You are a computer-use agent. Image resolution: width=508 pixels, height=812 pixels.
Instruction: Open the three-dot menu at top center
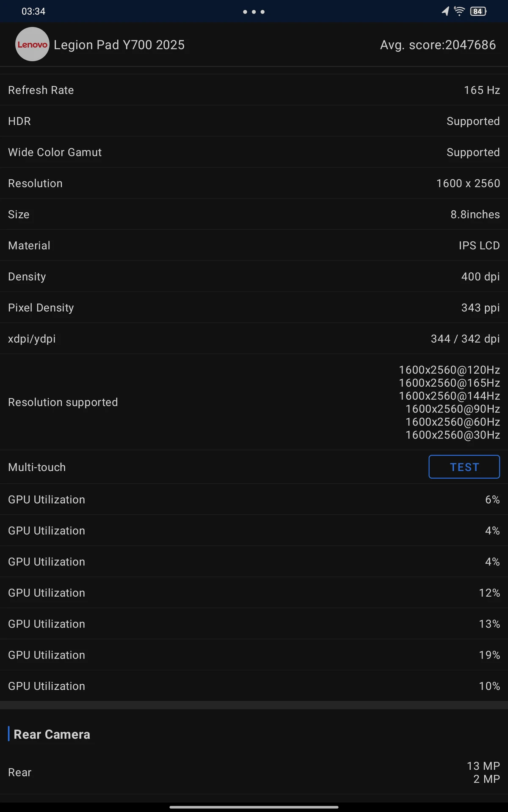point(254,12)
